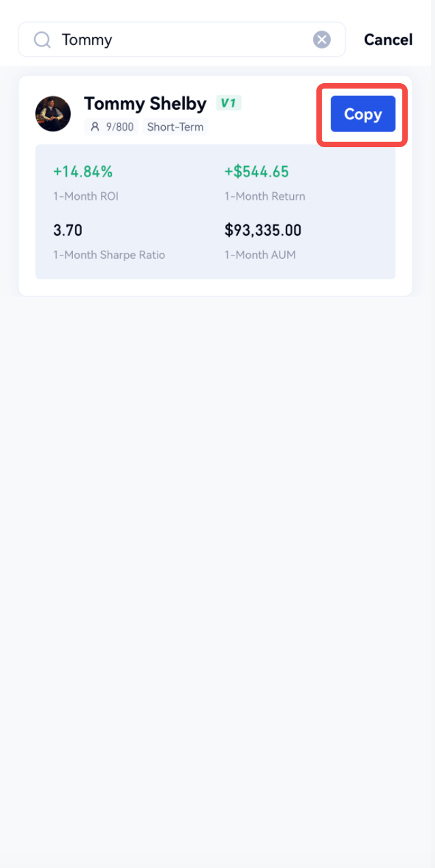Click the 3.70 Sharpe ratio value
This screenshot has height=868, width=435.
[67, 230]
